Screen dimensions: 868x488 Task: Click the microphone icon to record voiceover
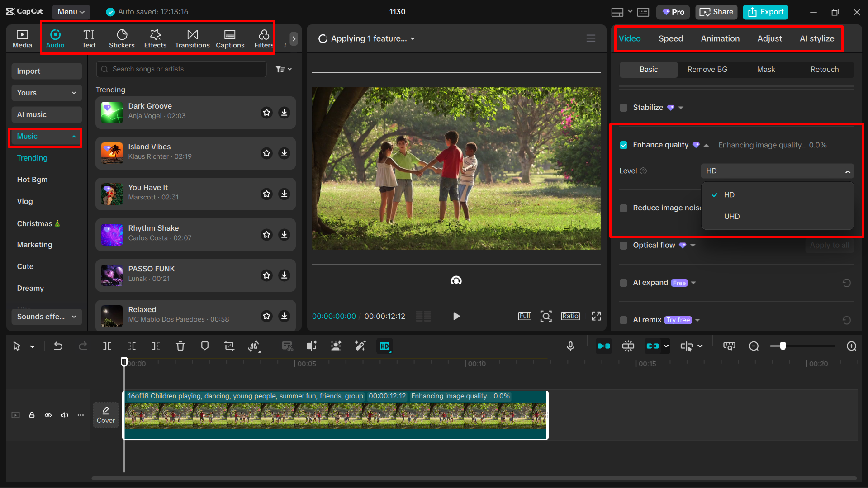click(570, 346)
